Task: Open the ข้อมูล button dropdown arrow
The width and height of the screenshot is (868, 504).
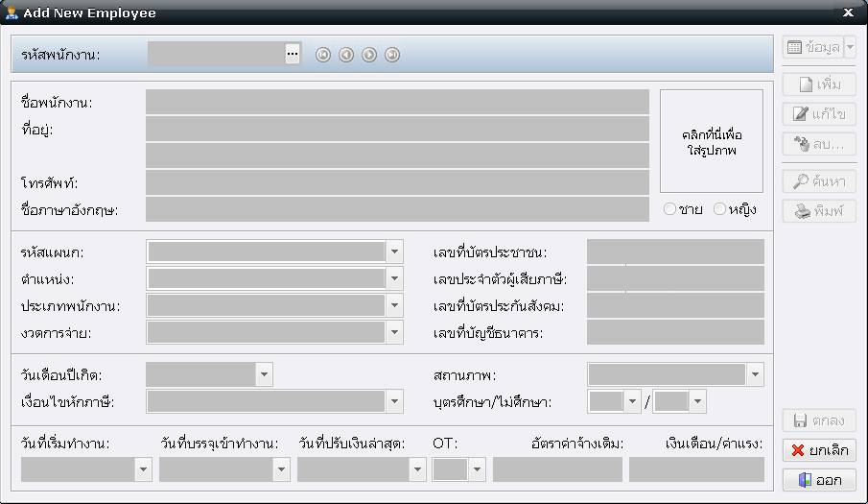Action: pyautogui.click(x=850, y=48)
